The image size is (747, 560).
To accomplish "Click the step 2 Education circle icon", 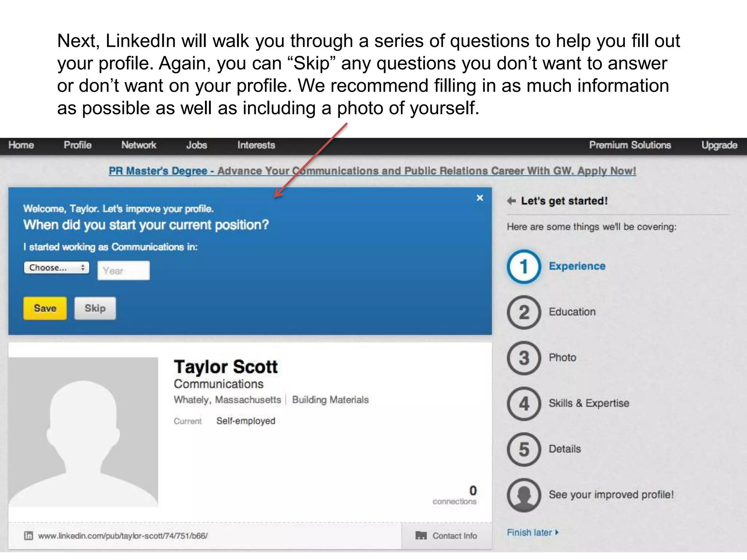I will pyautogui.click(x=524, y=312).
